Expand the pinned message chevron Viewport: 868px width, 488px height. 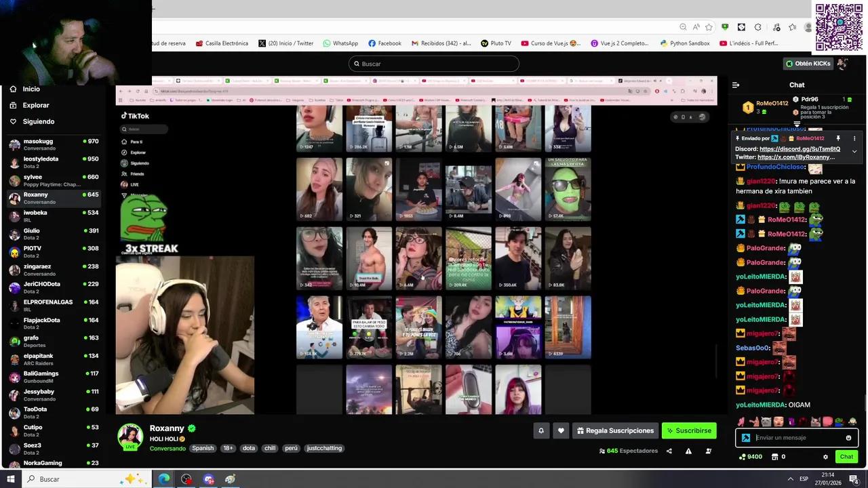tap(854, 151)
